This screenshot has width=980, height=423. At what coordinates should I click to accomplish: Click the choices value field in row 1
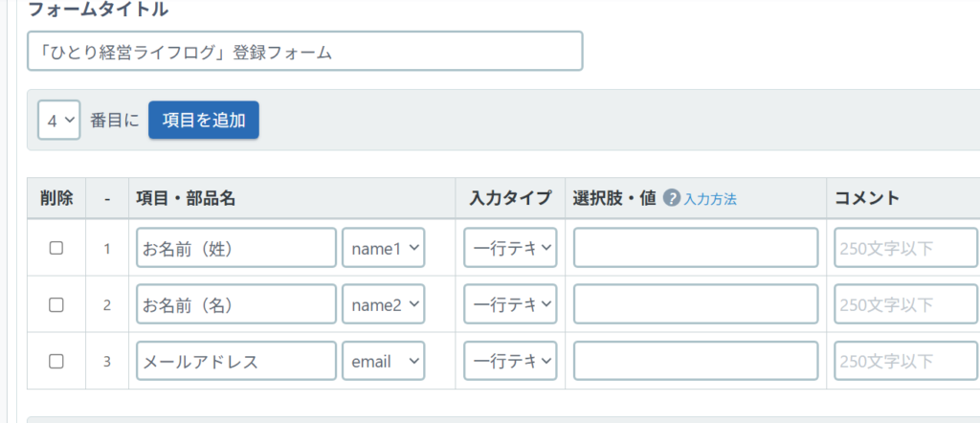(696, 248)
